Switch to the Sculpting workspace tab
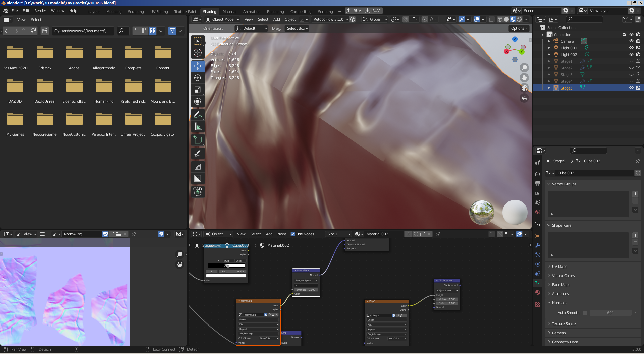Image resolution: width=644 pixels, height=354 pixels. (136, 11)
